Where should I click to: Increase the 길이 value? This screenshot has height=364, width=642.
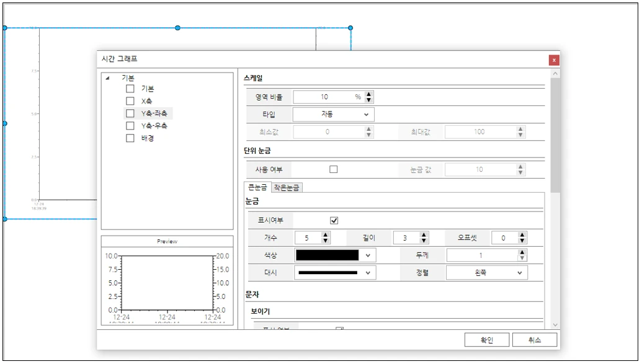tap(424, 234)
